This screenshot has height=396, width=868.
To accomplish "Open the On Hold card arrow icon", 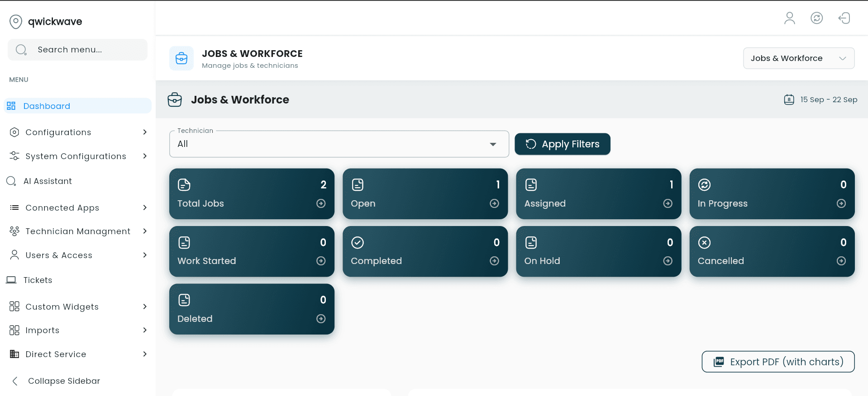I will [668, 261].
